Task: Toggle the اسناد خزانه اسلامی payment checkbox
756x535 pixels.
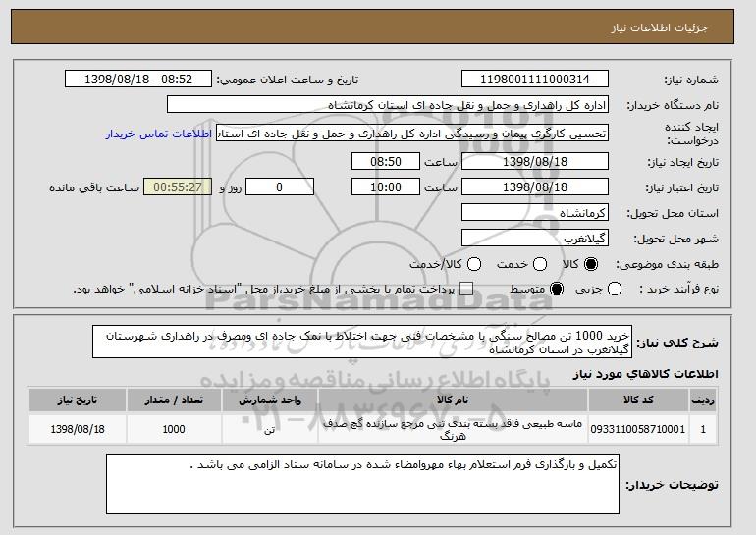Action: [x=466, y=290]
